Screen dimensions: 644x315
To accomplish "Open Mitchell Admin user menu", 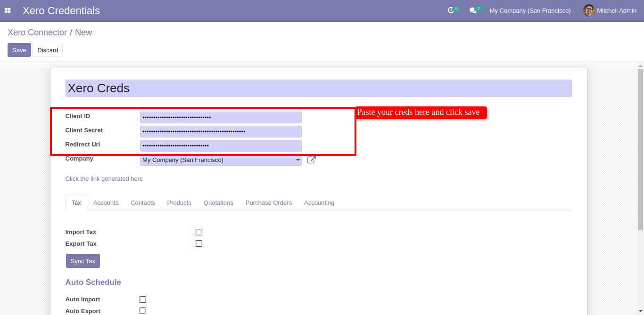I will [610, 10].
